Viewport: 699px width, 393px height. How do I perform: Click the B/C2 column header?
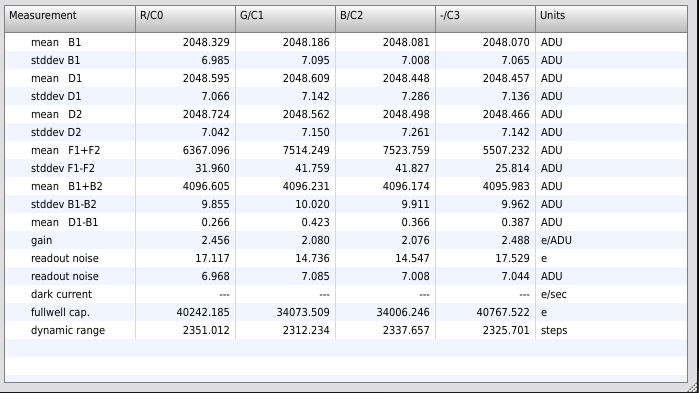coord(385,19)
